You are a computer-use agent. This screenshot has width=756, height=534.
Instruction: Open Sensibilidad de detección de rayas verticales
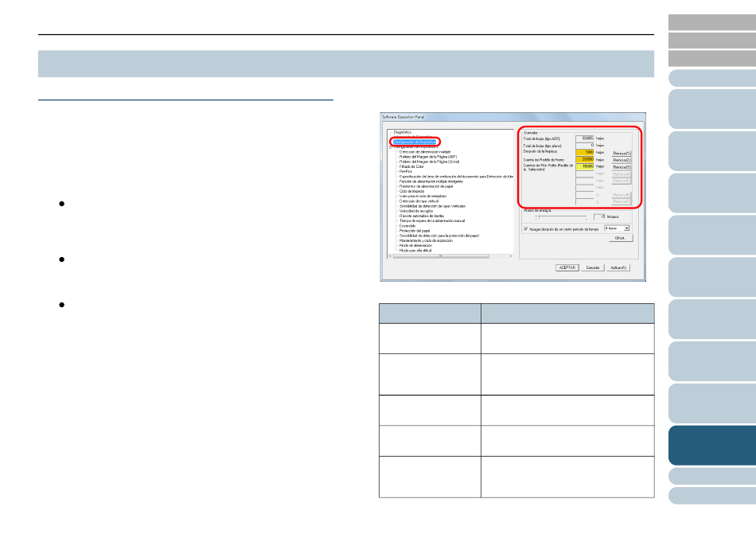432,206
